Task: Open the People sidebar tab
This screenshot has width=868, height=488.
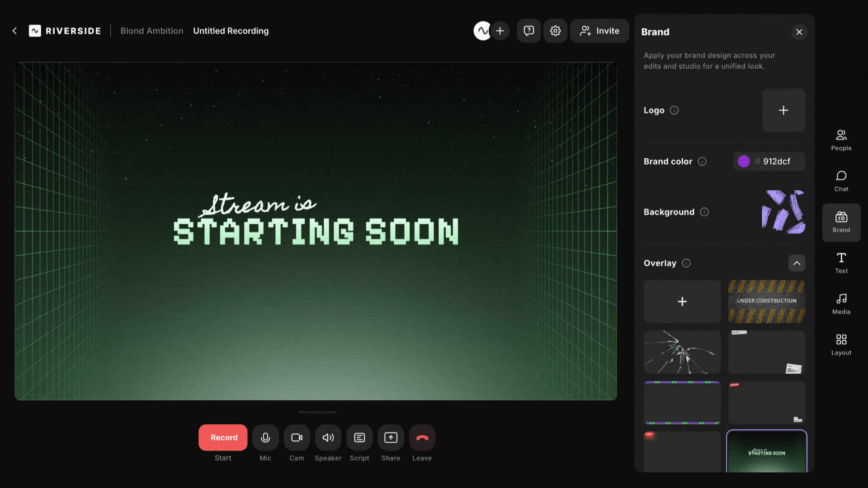Action: pos(841,140)
